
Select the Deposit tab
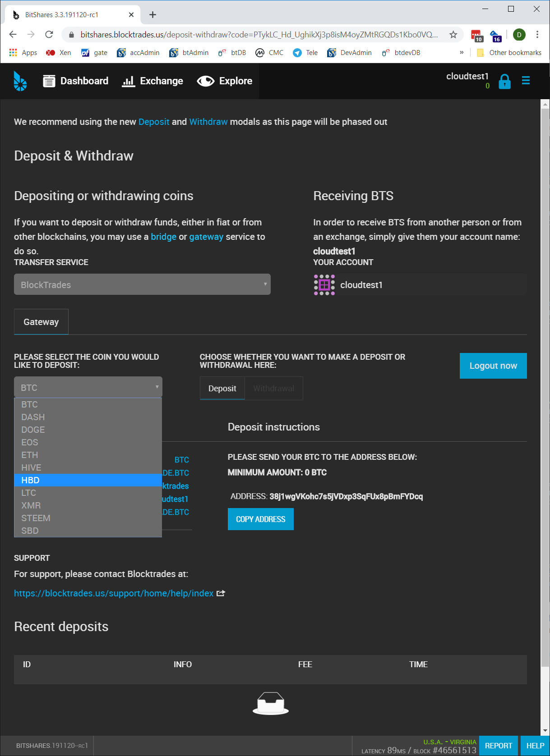tap(222, 388)
